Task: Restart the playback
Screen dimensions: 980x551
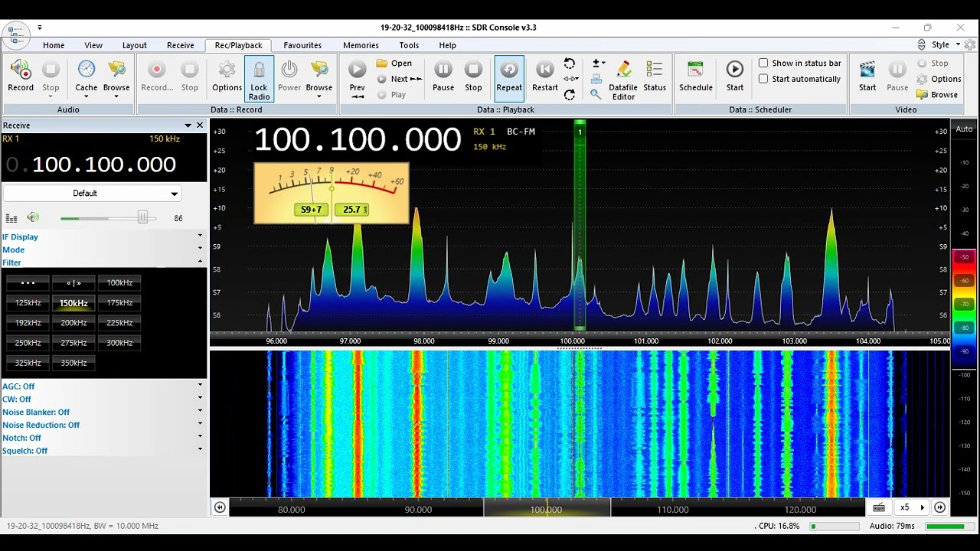Action: (x=544, y=76)
